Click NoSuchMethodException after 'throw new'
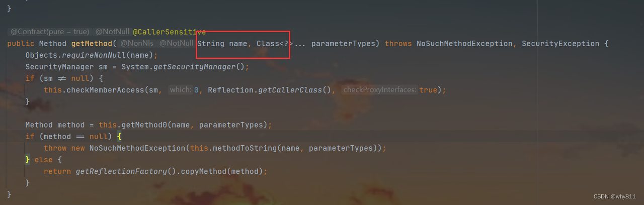Viewport: 644px width, 205px height. tap(137, 148)
